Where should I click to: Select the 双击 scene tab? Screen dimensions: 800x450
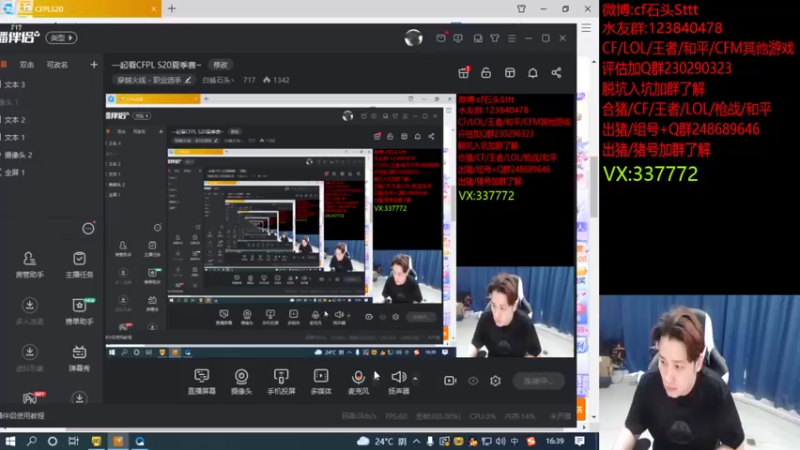pyautogui.click(x=27, y=65)
